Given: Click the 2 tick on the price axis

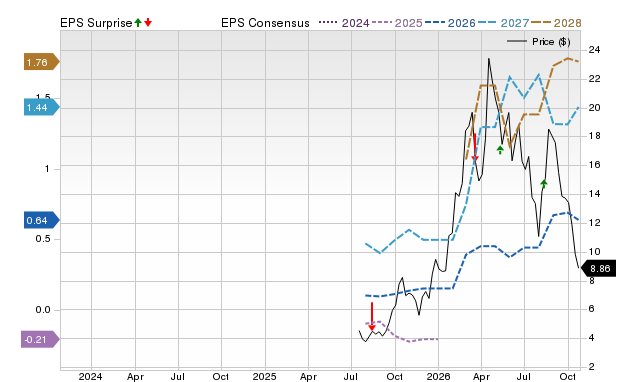Looking at the screenshot, I should (x=592, y=367).
